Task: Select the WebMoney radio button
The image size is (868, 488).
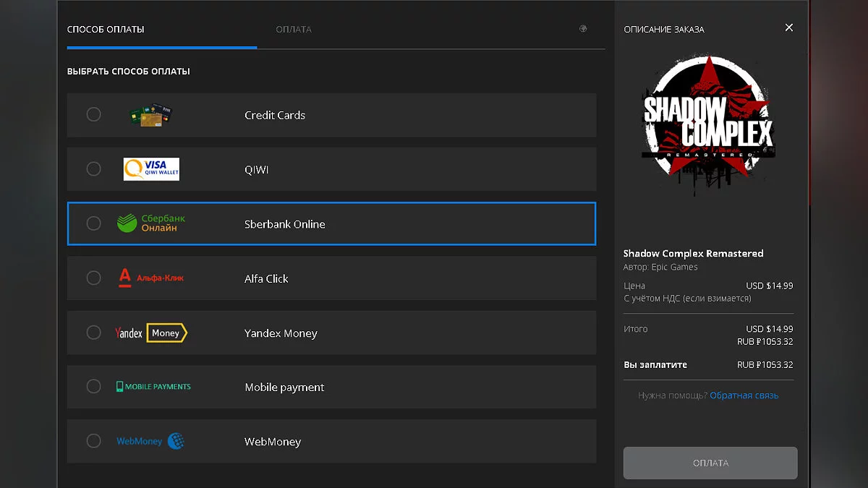Action: (93, 441)
